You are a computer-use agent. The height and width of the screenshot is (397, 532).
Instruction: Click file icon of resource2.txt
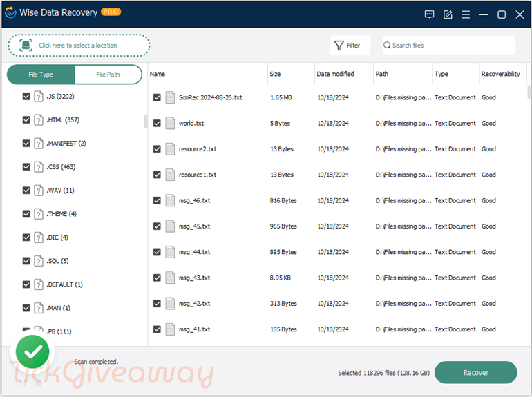point(170,149)
